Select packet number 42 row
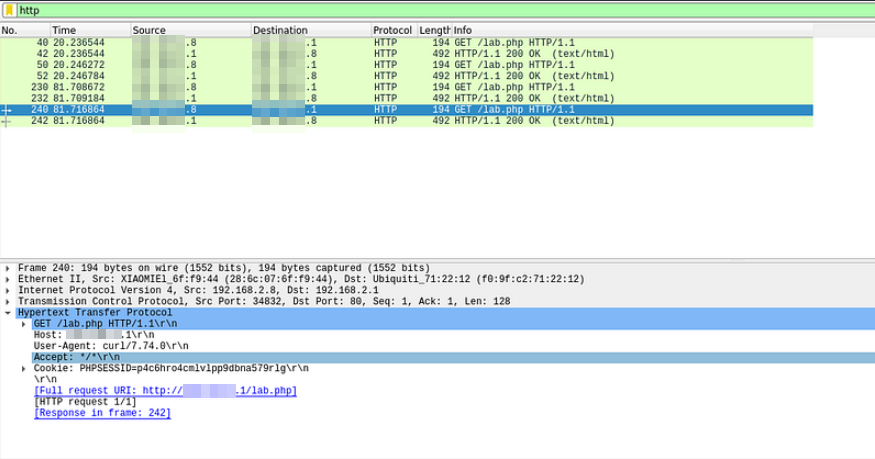Screen dimensions: 875x459 406,54
